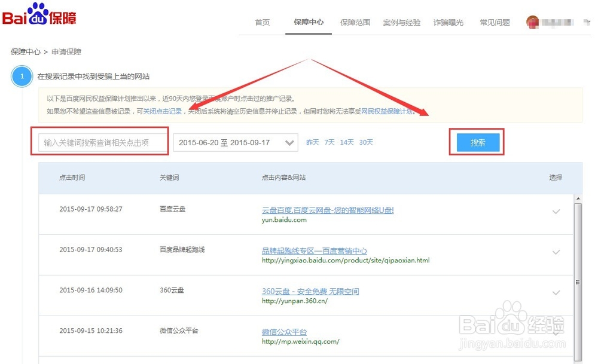Open the 保障范围 section
This screenshot has width=598, height=364.
tap(355, 22)
